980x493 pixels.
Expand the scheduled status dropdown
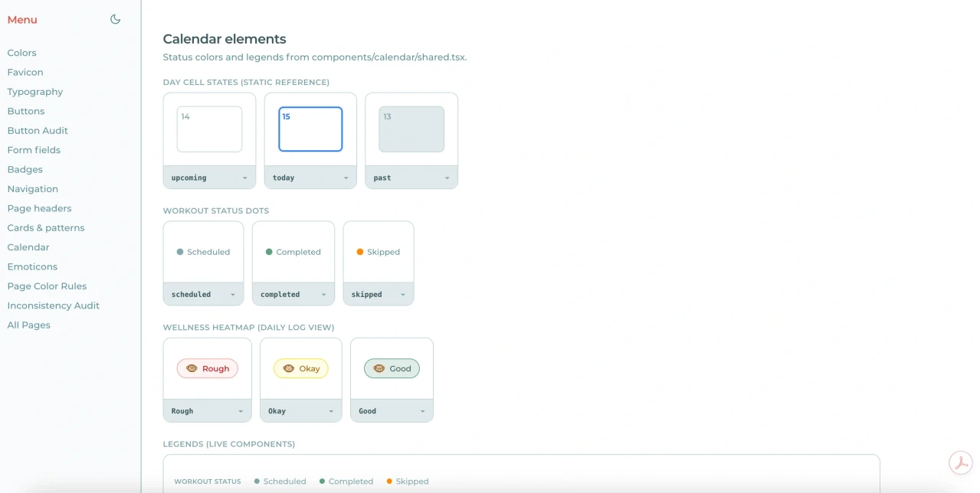click(x=203, y=294)
